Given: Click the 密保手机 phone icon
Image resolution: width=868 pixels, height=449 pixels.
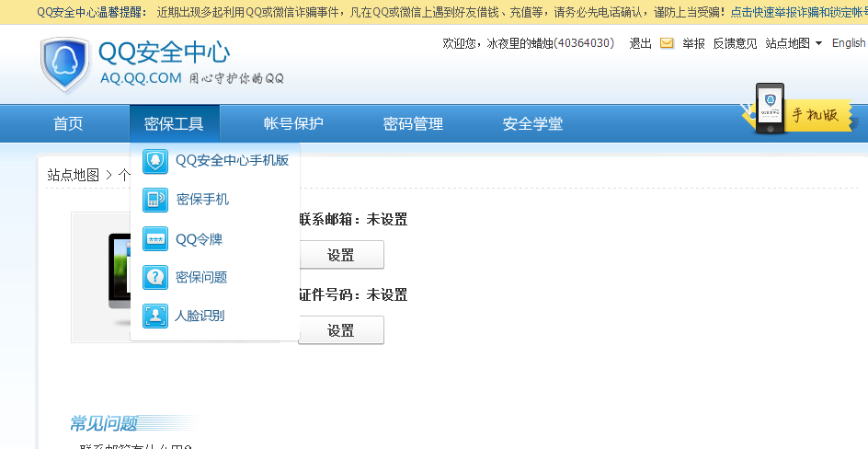Looking at the screenshot, I should tap(155, 200).
